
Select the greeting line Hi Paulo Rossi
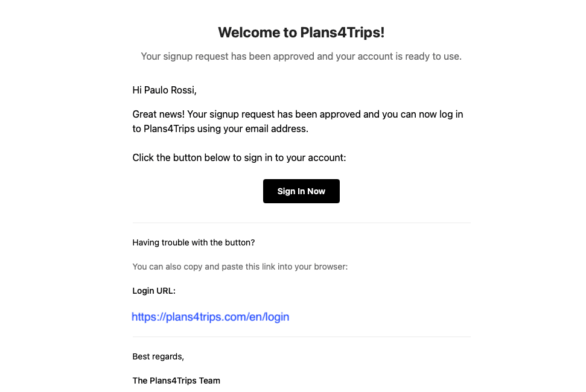(x=164, y=90)
